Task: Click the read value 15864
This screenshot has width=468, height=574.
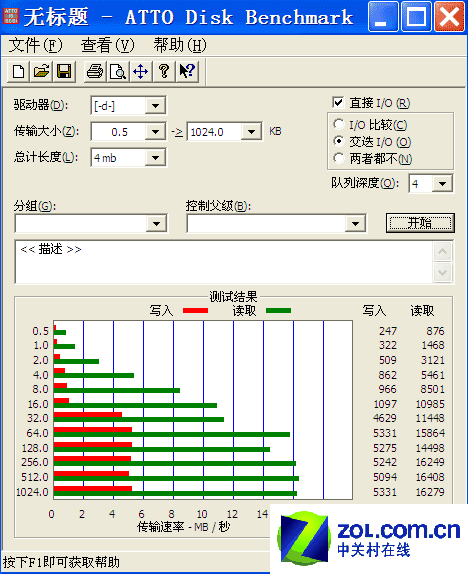Action: point(430,433)
